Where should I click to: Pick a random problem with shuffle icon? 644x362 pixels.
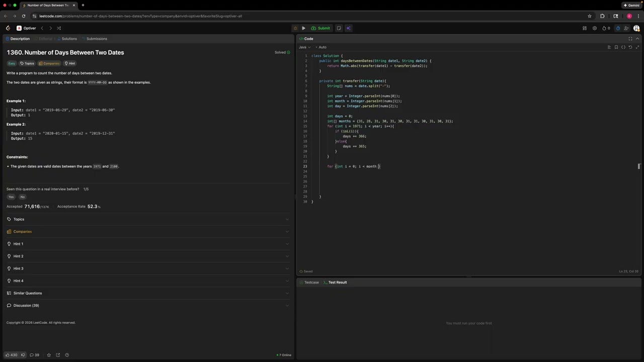coord(59,28)
